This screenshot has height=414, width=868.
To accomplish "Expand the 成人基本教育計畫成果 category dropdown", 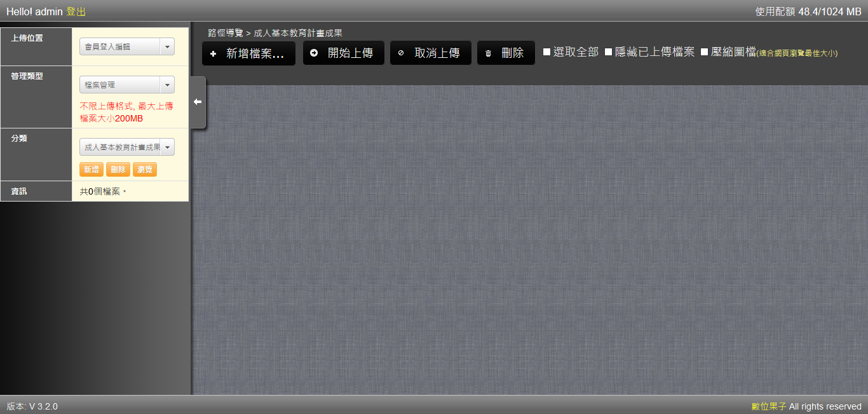I will 127,147.
